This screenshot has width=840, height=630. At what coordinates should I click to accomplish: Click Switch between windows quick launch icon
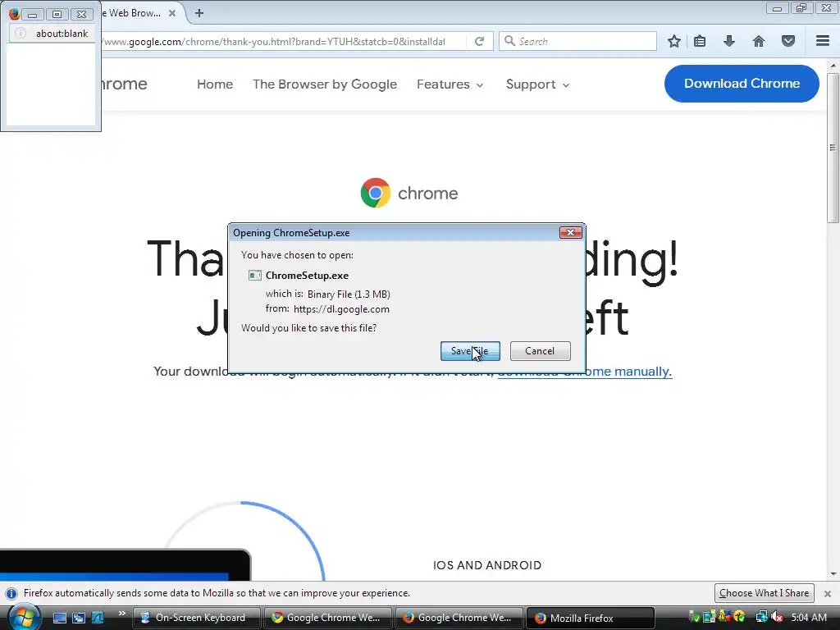79,618
